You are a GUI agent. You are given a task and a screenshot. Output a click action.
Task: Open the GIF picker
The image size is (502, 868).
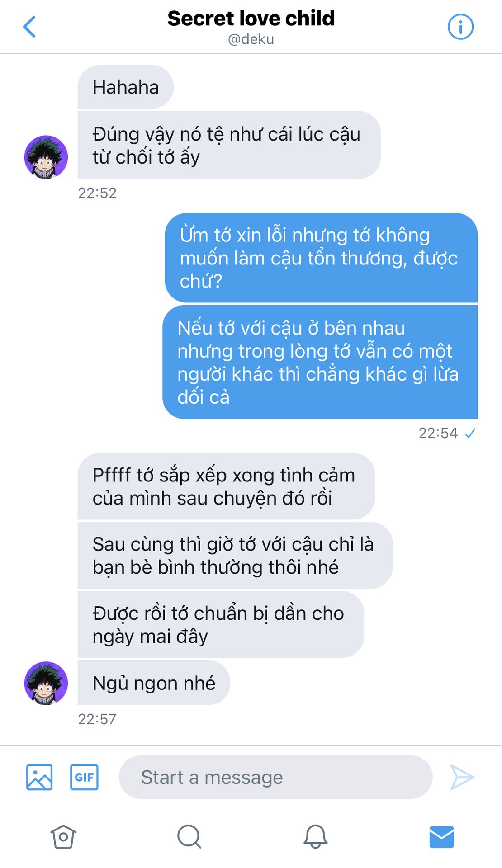84,777
